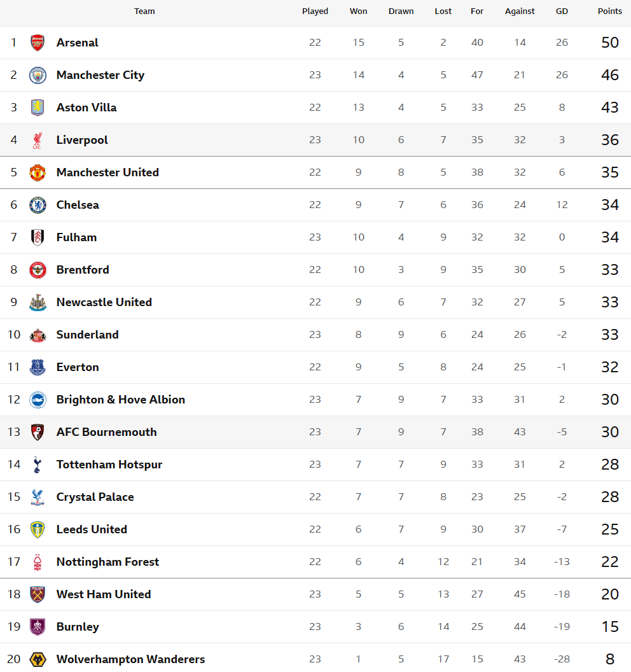Viewport: 631px width, 672px height.
Task: Click the Arsenal club crest icon
Action: 38,43
